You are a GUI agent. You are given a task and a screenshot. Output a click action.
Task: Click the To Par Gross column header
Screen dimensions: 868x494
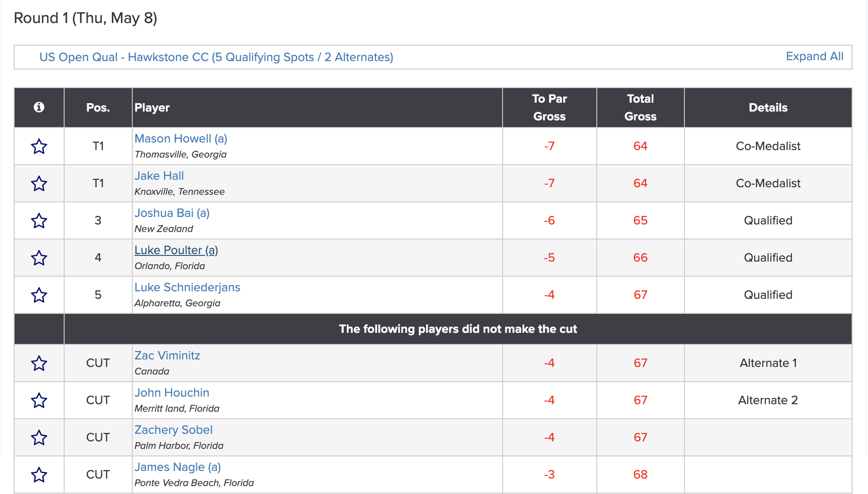pos(549,108)
